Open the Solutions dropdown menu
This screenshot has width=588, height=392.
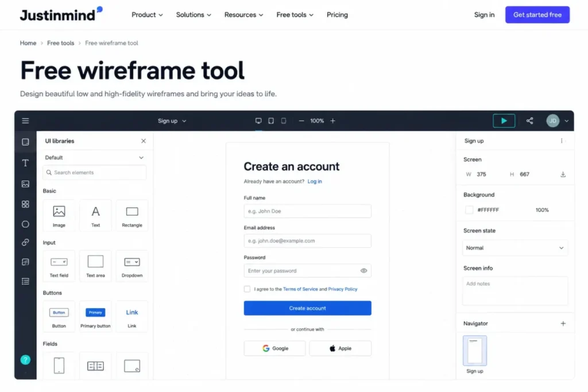point(194,14)
